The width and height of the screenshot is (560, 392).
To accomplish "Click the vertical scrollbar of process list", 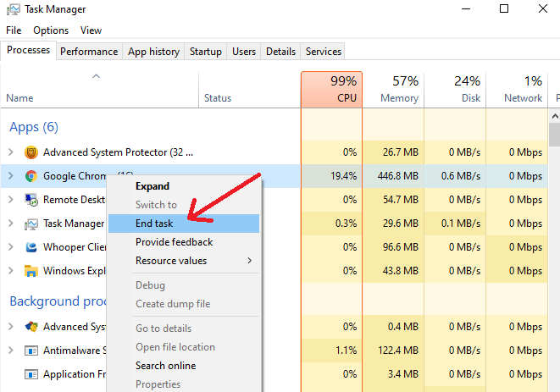I will tap(554, 254).
